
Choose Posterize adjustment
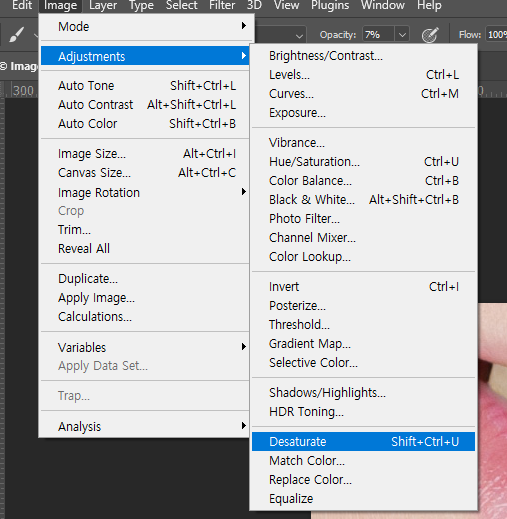click(363, 306)
